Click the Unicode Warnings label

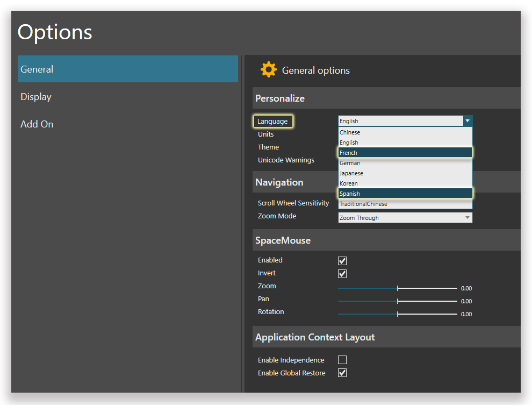[x=286, y=160]
